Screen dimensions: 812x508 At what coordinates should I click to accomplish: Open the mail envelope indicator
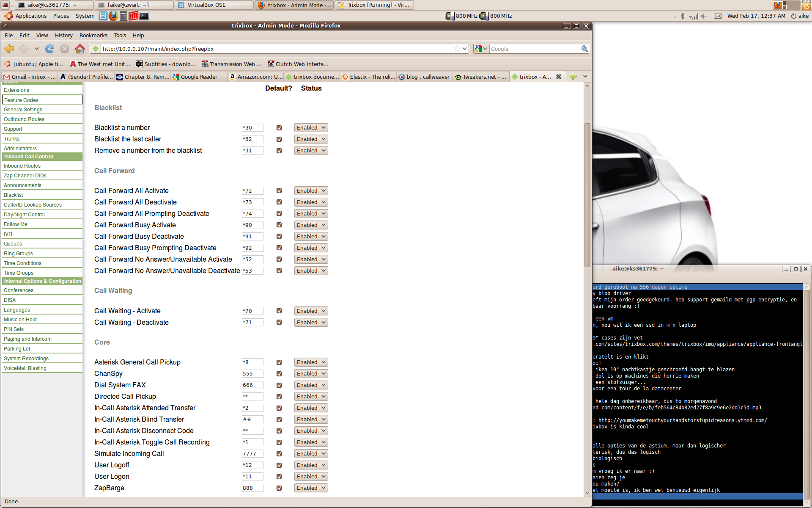coord(718,16)
